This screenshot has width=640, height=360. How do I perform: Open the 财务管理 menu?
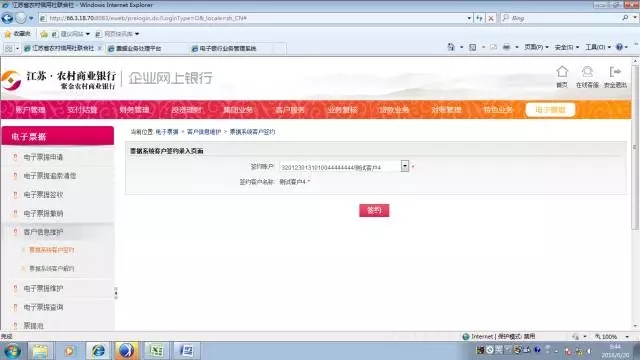click(x=134, y=110)
